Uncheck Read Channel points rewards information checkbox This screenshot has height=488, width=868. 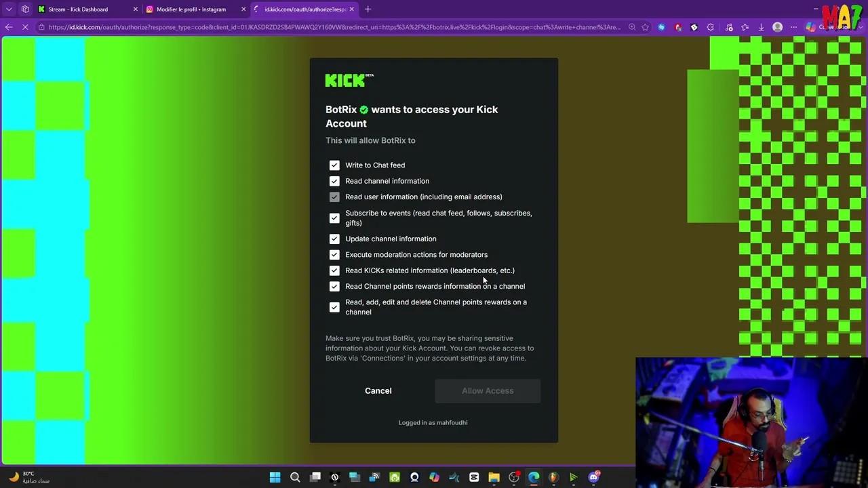pyautogui.click(x=334, y=287)
